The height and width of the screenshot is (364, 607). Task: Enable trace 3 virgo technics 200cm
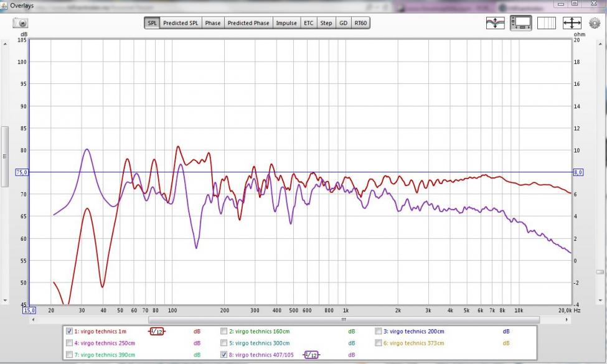(379, 331)
